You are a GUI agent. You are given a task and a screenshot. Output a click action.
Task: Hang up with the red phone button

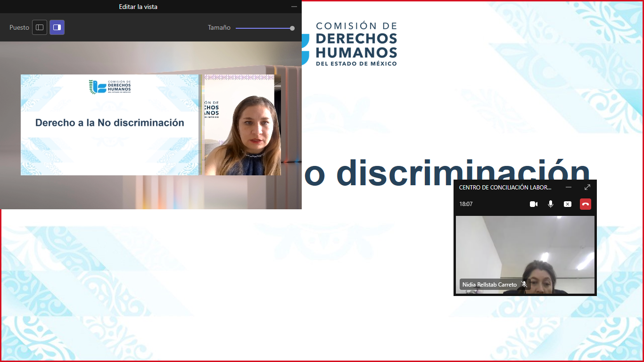[586, 204]
